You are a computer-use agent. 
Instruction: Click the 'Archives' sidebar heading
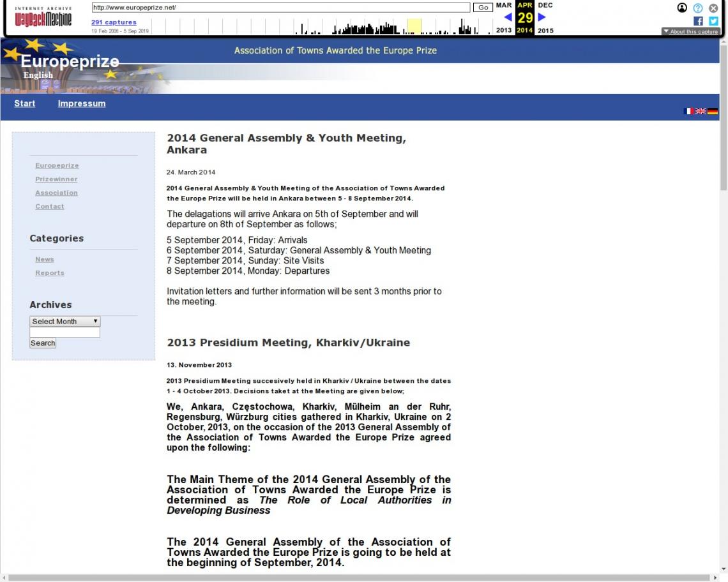click(x=50, y=305)
